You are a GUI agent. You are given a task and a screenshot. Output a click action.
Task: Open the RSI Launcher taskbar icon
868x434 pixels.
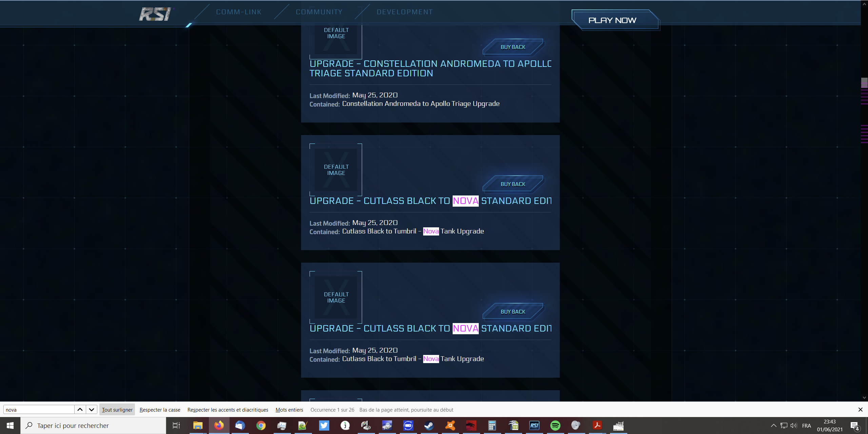click(534, 425)
